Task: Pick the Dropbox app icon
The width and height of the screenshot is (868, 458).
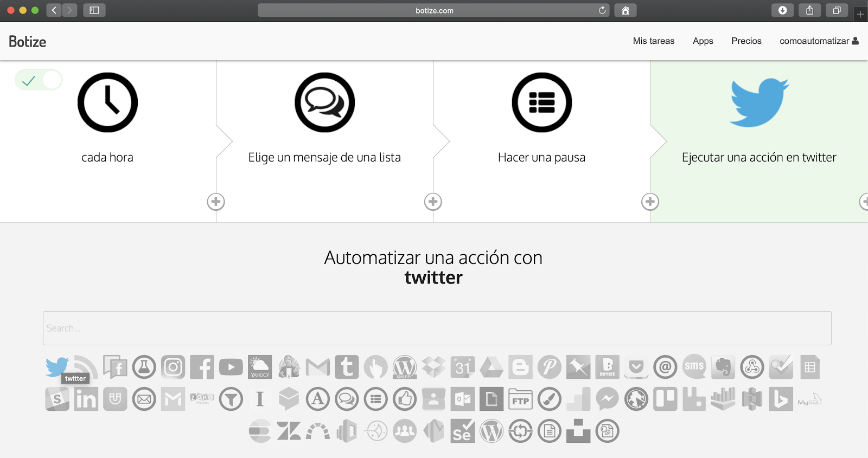Action: (x=433, y=367)
